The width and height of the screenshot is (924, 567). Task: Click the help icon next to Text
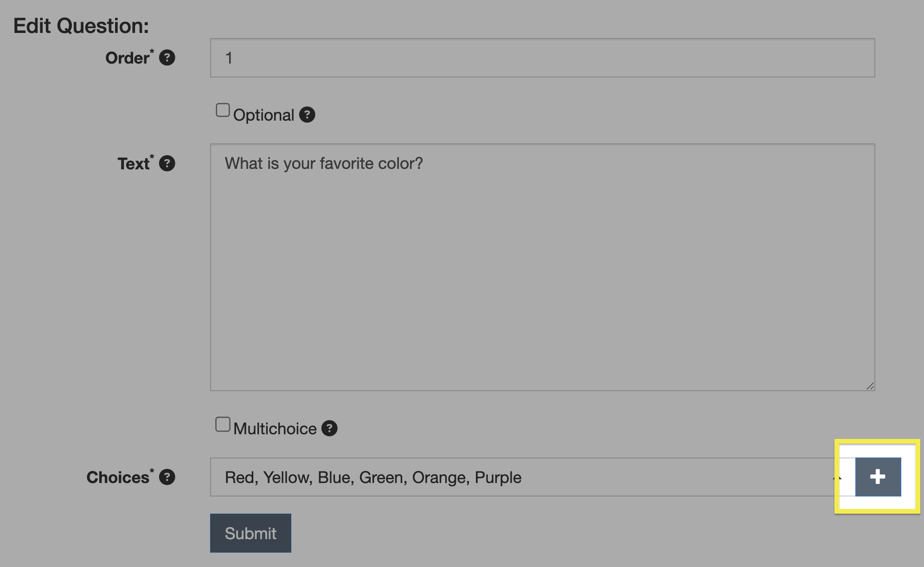click(167, 163)
